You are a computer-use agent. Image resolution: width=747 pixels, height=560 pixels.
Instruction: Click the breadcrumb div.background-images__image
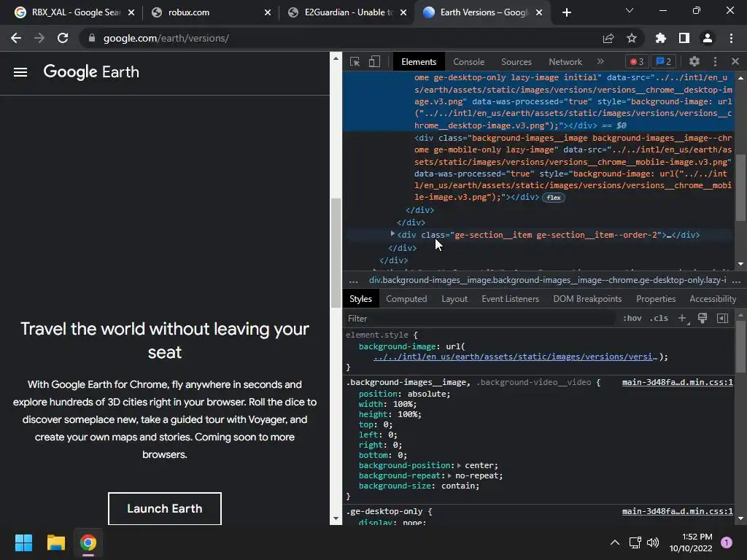tap(547, 280)
